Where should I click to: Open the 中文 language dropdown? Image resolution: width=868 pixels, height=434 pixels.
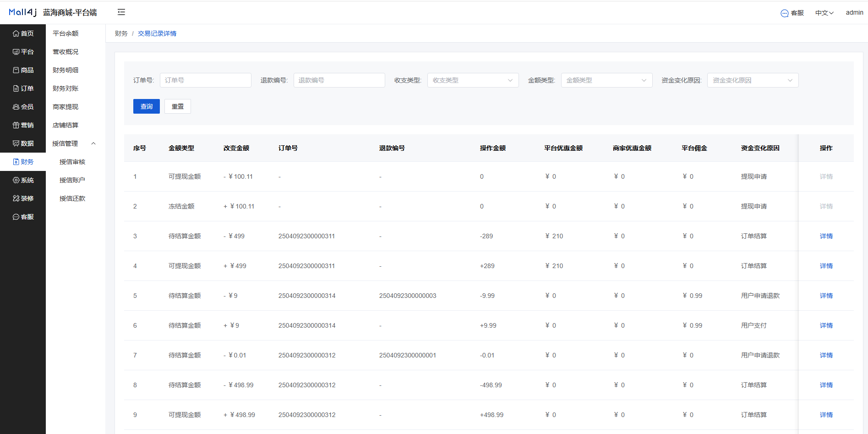[824, 13]
